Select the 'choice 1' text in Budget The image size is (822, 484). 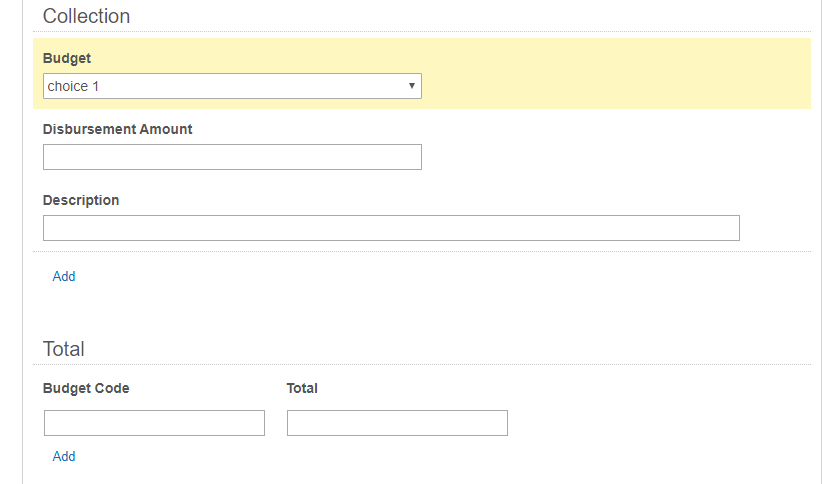coord(73,86)
